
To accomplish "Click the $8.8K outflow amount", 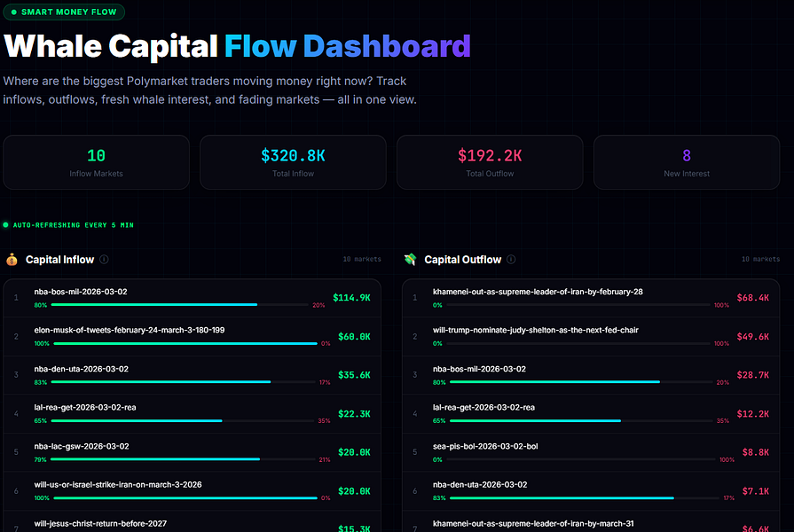I will click(756, 452).
